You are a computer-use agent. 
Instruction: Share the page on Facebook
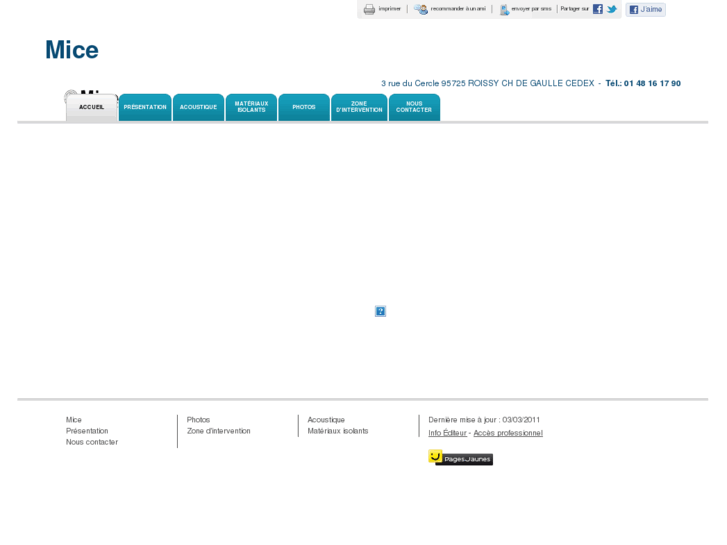click(598, 9)
